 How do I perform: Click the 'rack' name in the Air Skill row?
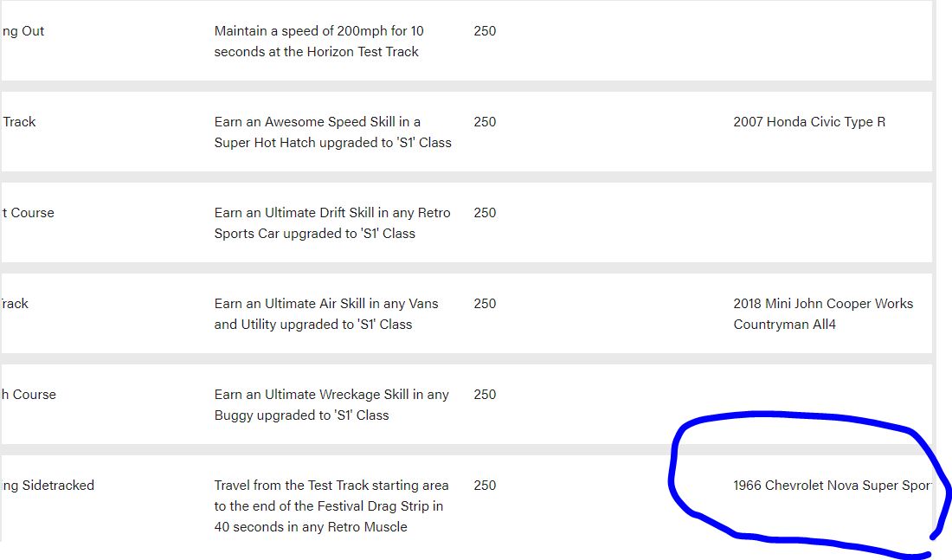[x=15, y=303]
